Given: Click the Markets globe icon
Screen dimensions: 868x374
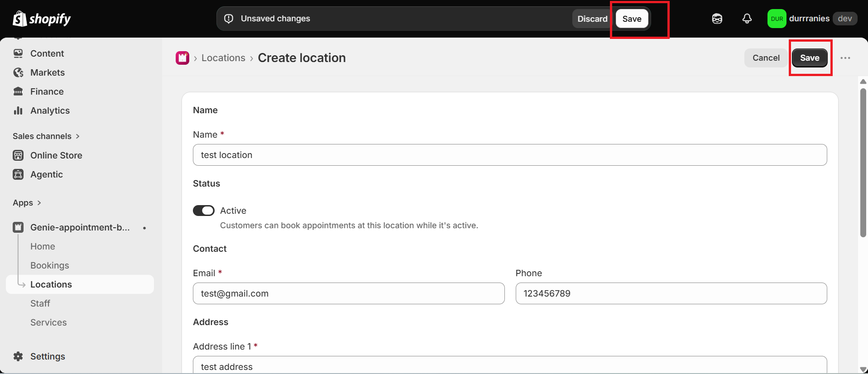Looking at the screenshot, I should (18, 72).
